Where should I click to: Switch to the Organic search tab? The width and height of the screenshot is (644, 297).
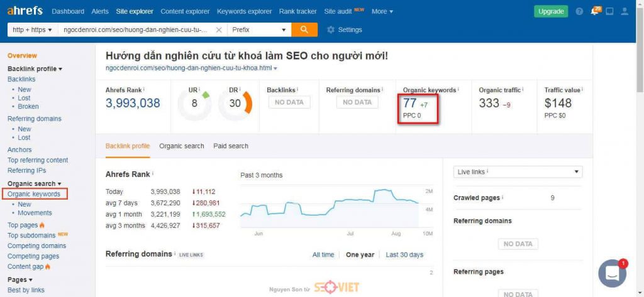pyautogui.click(x=182, y=146)
